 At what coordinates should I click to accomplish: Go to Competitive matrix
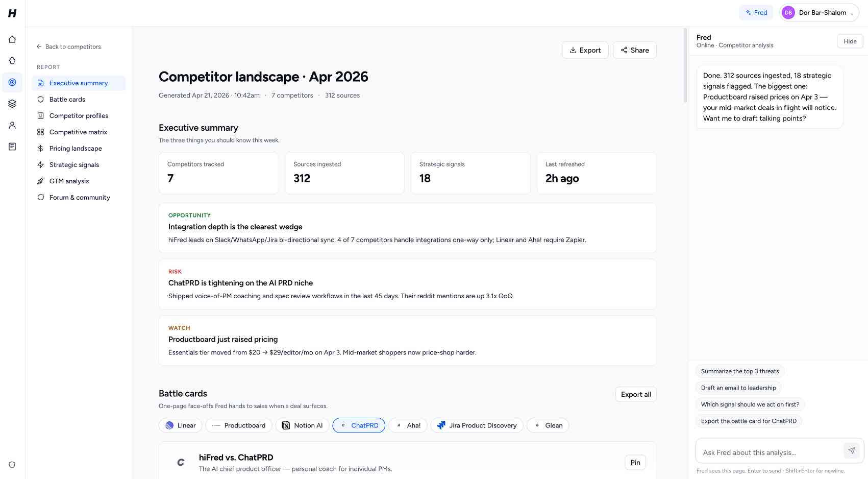[79, 132]
